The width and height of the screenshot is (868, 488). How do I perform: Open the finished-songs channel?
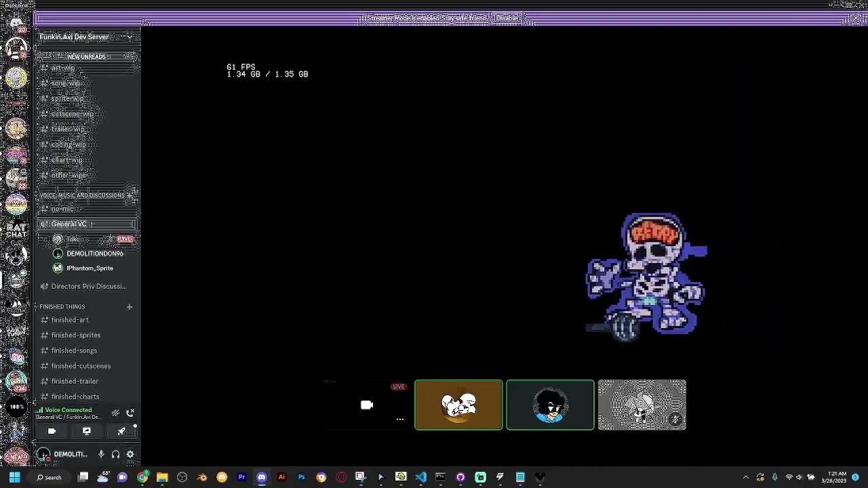click(74, 350)
